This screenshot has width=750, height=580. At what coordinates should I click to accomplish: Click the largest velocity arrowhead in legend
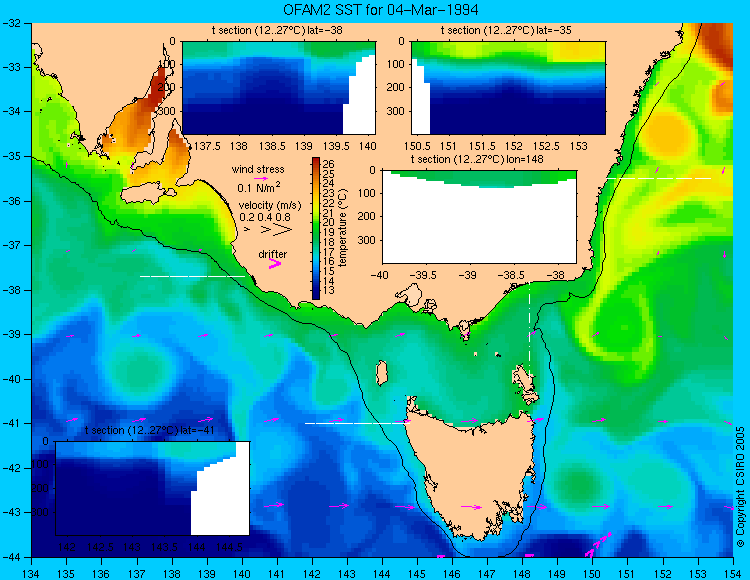(x=283, y=230)
